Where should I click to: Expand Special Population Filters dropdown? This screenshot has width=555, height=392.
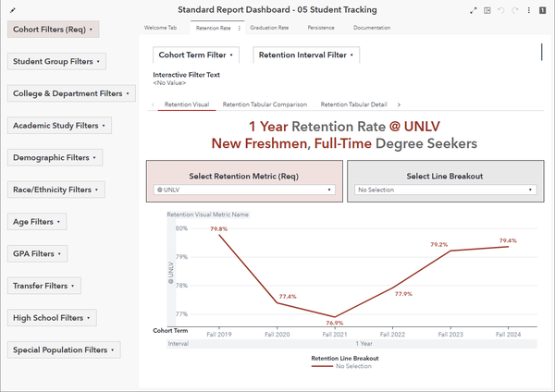(64, 349)
